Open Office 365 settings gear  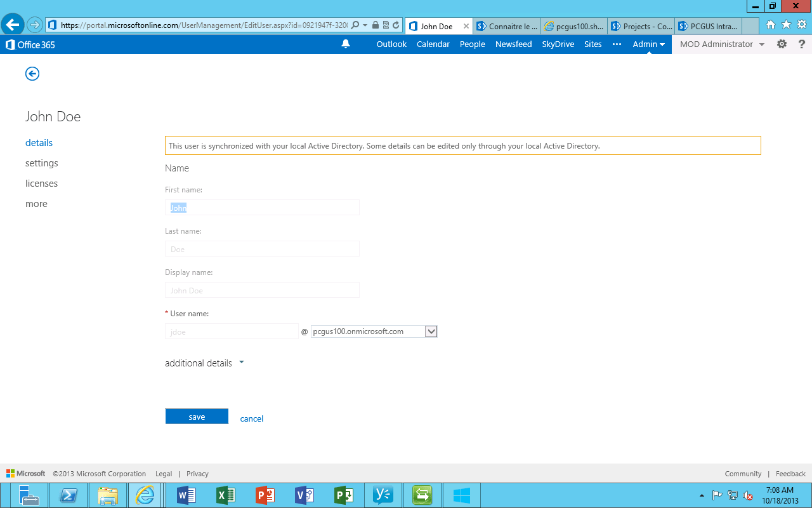782,44
